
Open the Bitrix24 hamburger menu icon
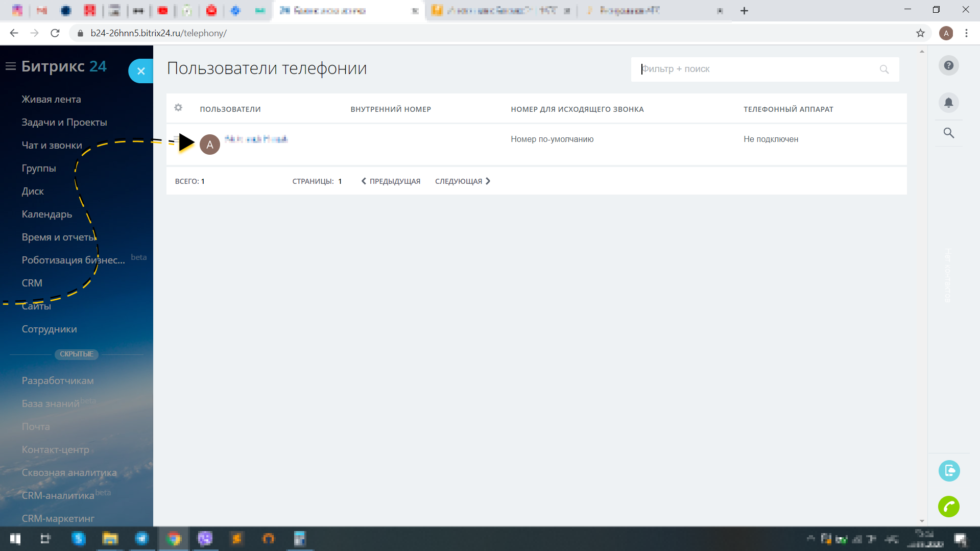pyautogui.click(x=10, y=66)
